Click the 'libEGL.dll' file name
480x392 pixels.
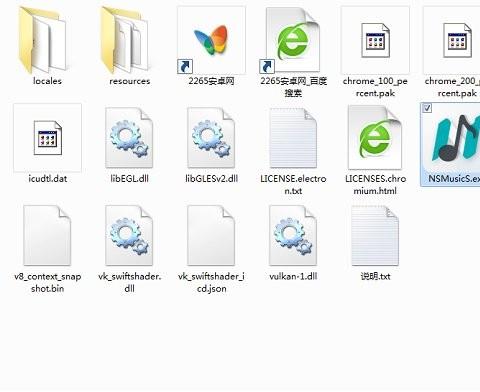pyautogui.click(x=130, y=179)
